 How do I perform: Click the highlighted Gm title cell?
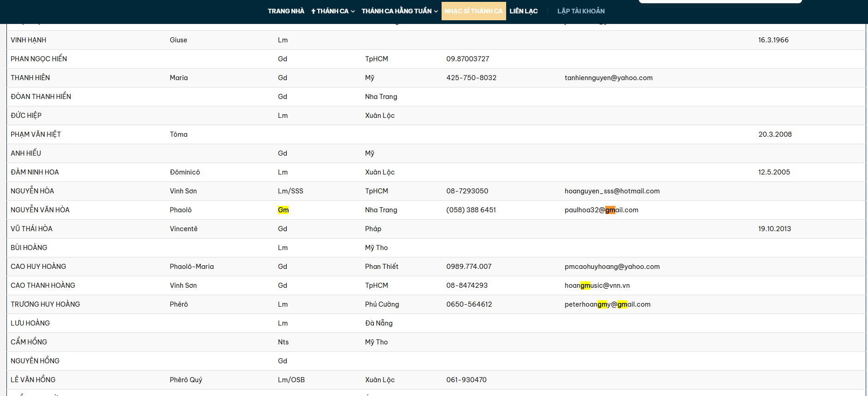[283, 210]
